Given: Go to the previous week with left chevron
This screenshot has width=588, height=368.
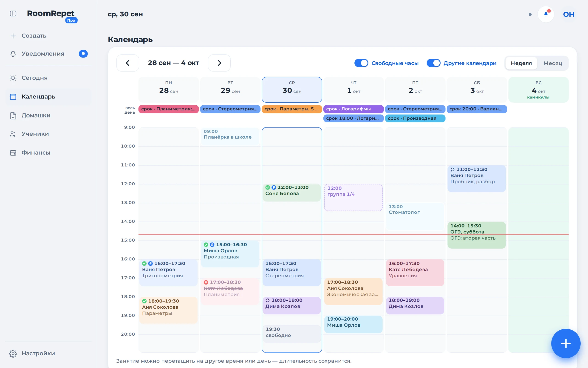Looking at the screenshot, I should 128,63.
